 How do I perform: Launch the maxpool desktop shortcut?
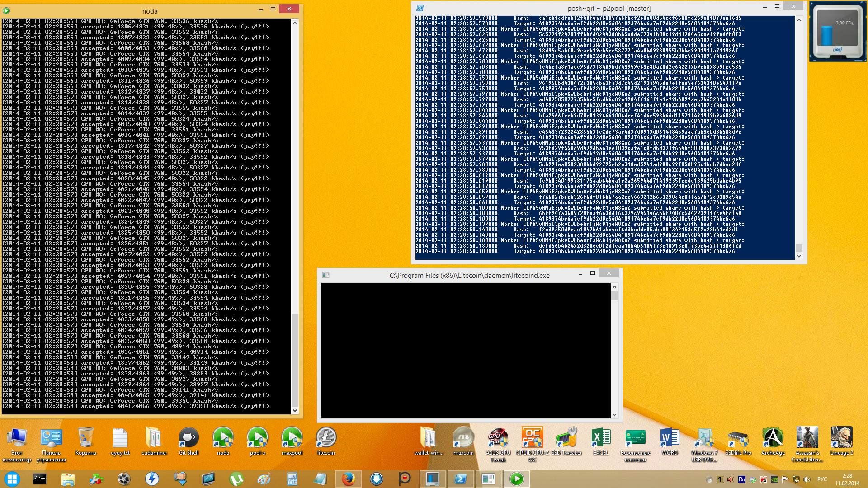292,442
